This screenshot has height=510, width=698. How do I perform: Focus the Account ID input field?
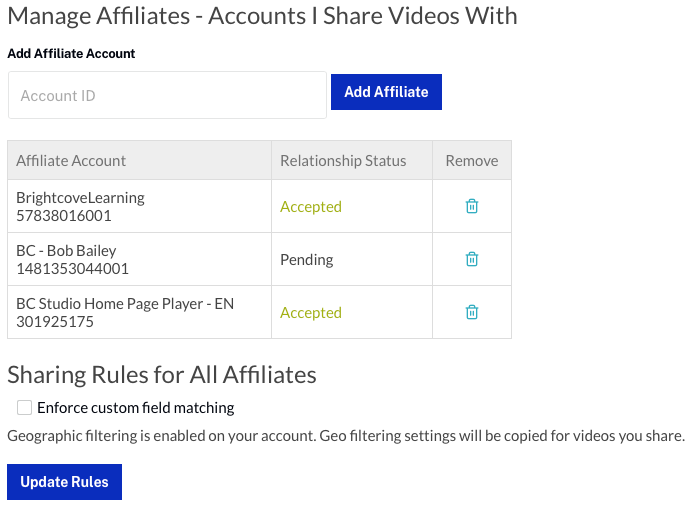pyautogui.click(x=167, y=95)
